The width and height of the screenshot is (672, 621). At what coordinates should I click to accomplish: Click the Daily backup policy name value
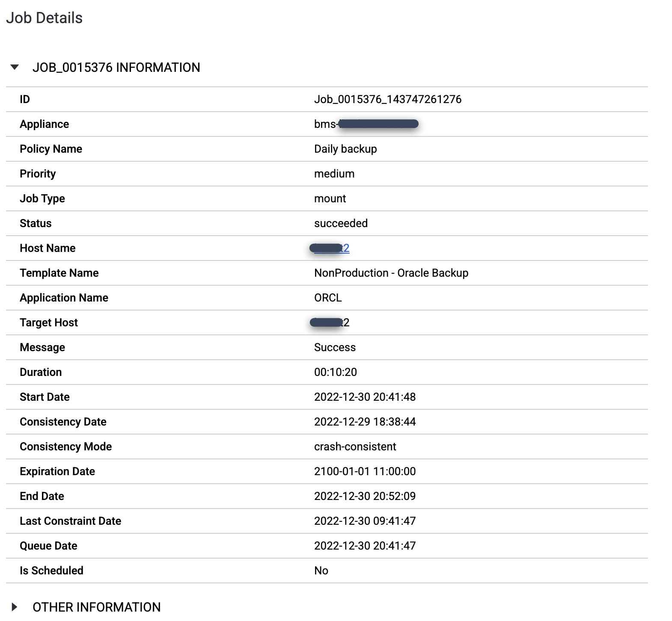tap(345, 149)
